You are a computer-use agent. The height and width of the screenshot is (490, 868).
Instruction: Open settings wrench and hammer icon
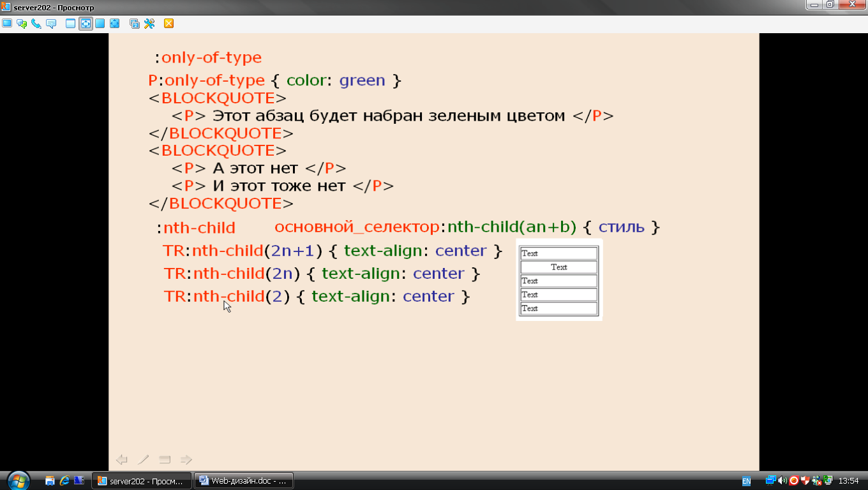tap(149, 24)
